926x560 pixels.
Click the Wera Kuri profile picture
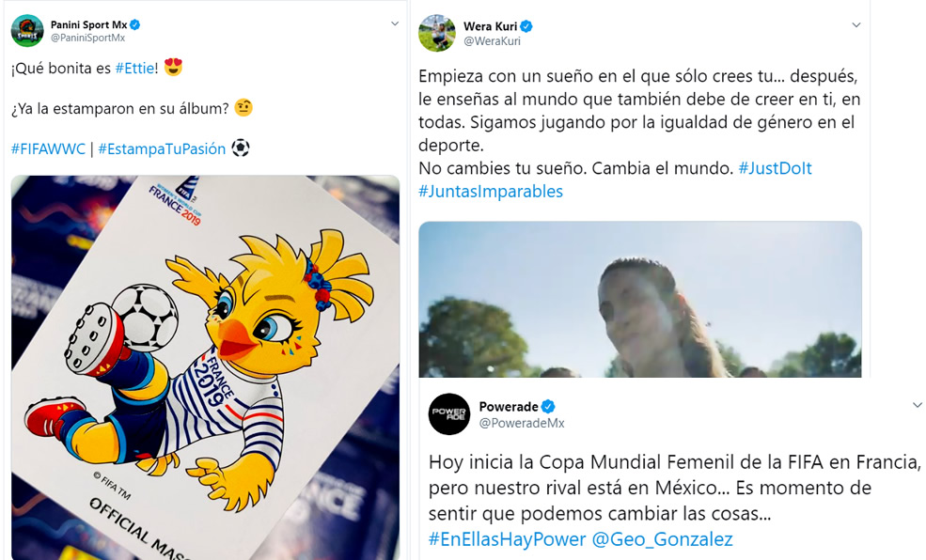(x=437, y=33)
